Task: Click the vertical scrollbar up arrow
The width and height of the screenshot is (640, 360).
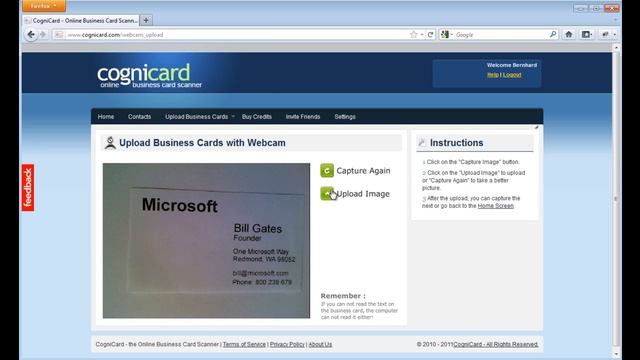Action: pos(616,48)
